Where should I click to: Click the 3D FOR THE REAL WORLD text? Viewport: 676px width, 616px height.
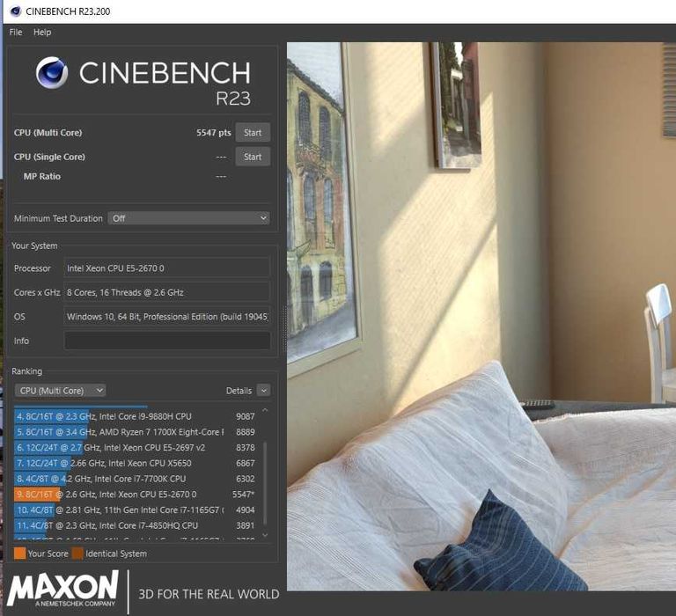(x=209, y=594)
